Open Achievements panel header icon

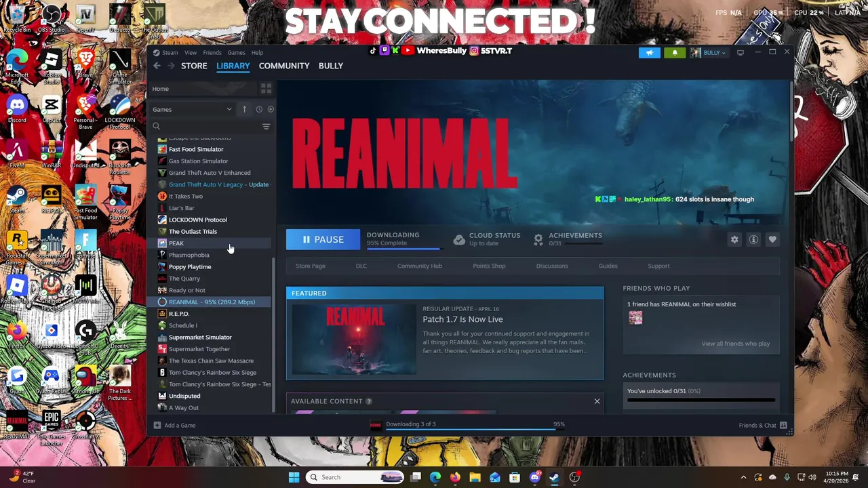click(538, 239)
